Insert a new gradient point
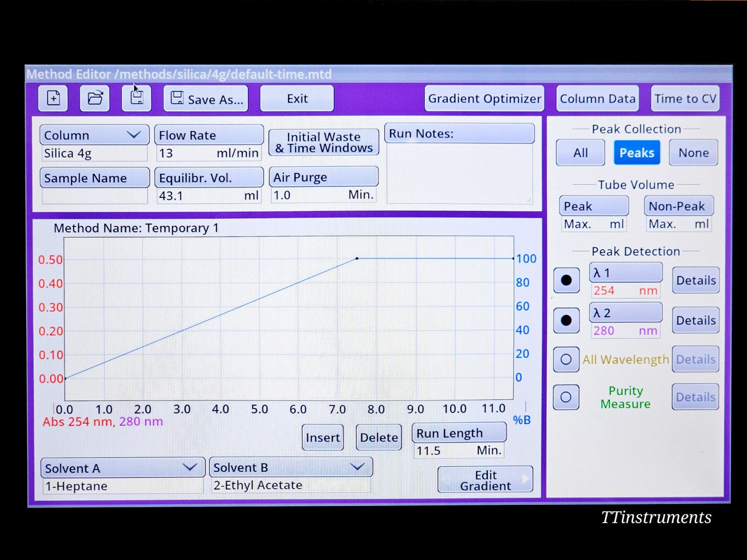This screenshot has height=560, width=747. [323, 437]
